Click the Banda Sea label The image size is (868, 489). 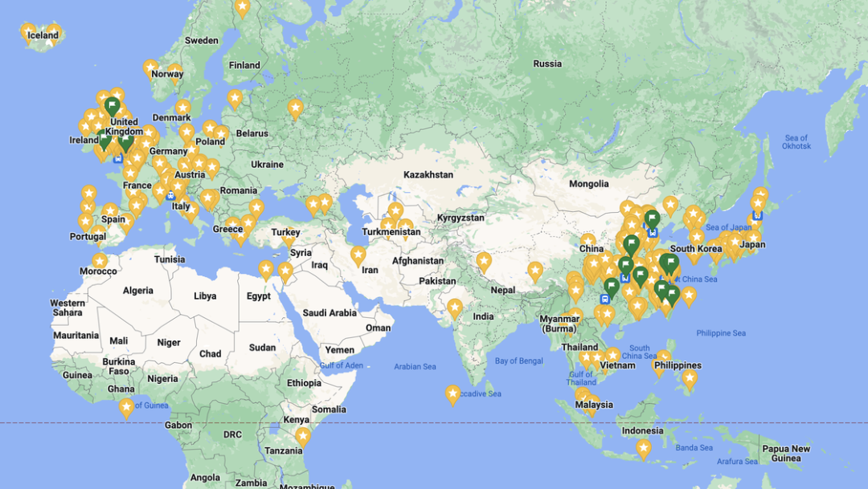pos(694,447)
